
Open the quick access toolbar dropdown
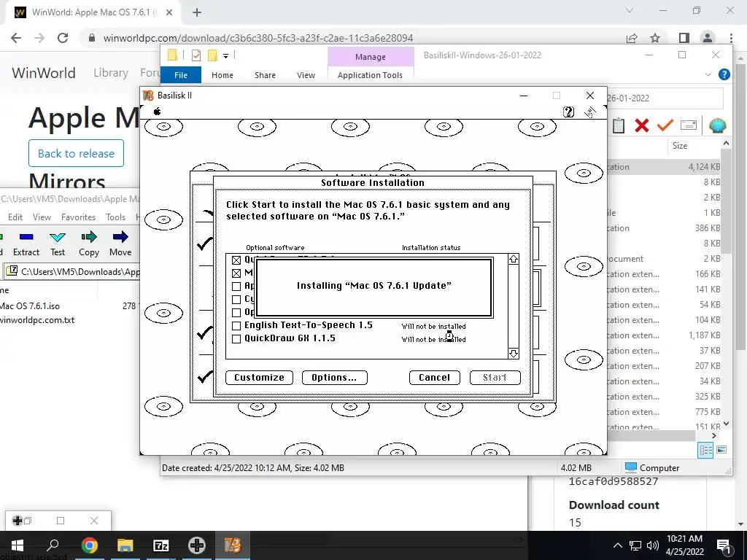coord(226,55)
